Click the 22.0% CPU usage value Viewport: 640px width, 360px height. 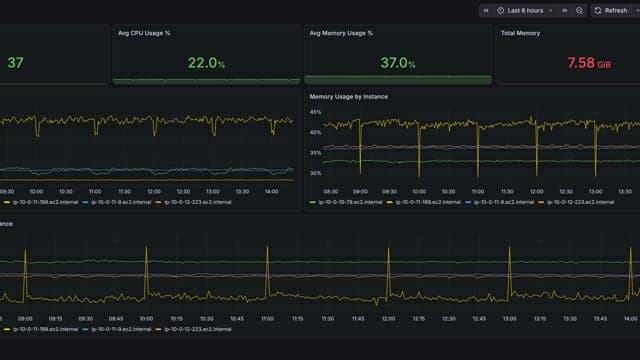point(206,63)
